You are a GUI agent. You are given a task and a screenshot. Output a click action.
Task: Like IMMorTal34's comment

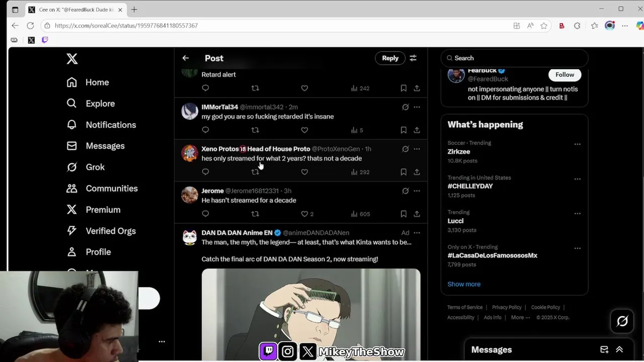click(x=304, y=130)
